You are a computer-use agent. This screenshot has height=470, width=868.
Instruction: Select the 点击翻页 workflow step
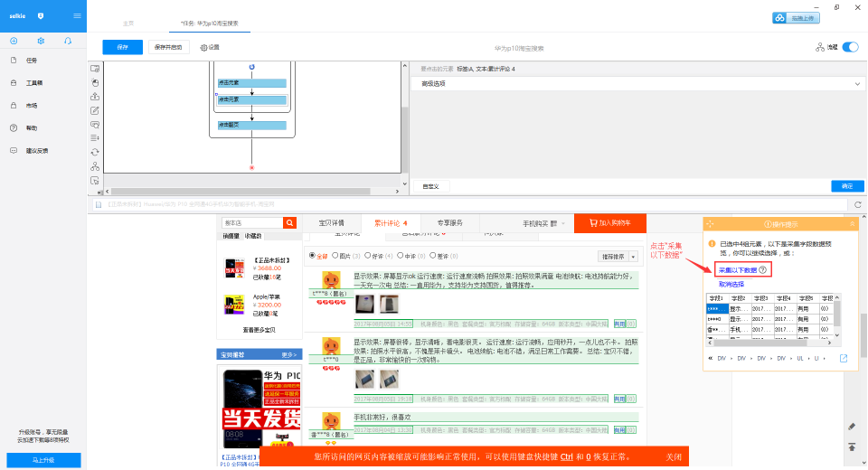(x=252, y=125)
